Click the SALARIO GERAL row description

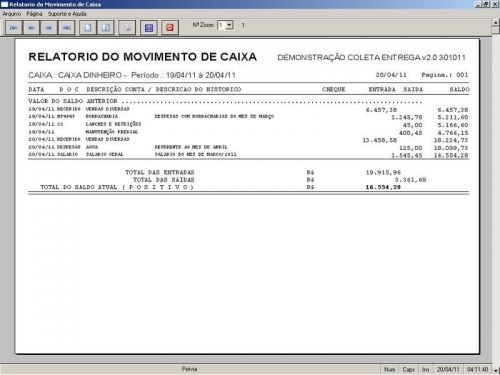pyautogui.click(x=104, y=155)
